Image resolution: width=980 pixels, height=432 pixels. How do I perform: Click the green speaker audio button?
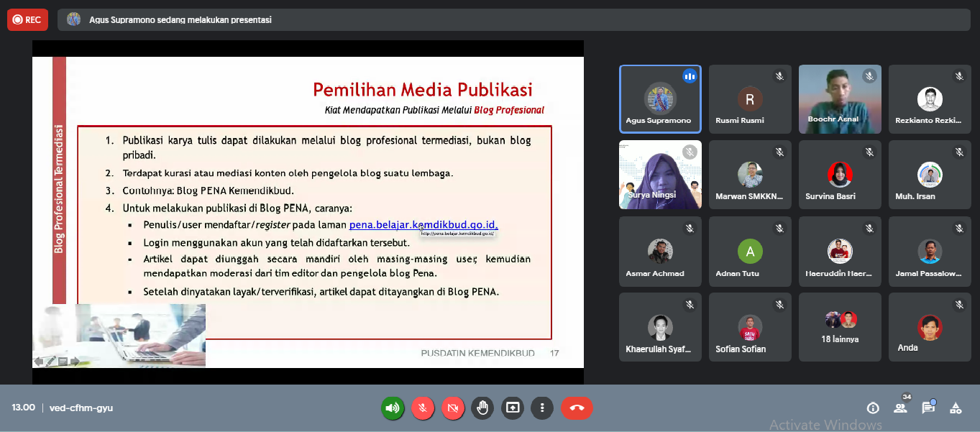tap(393, 408)
